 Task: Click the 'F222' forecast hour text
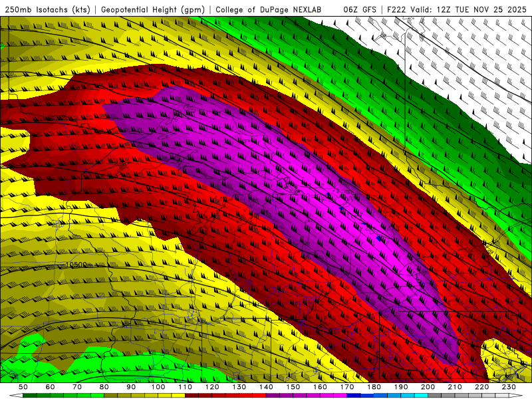[x=397, y=9]
